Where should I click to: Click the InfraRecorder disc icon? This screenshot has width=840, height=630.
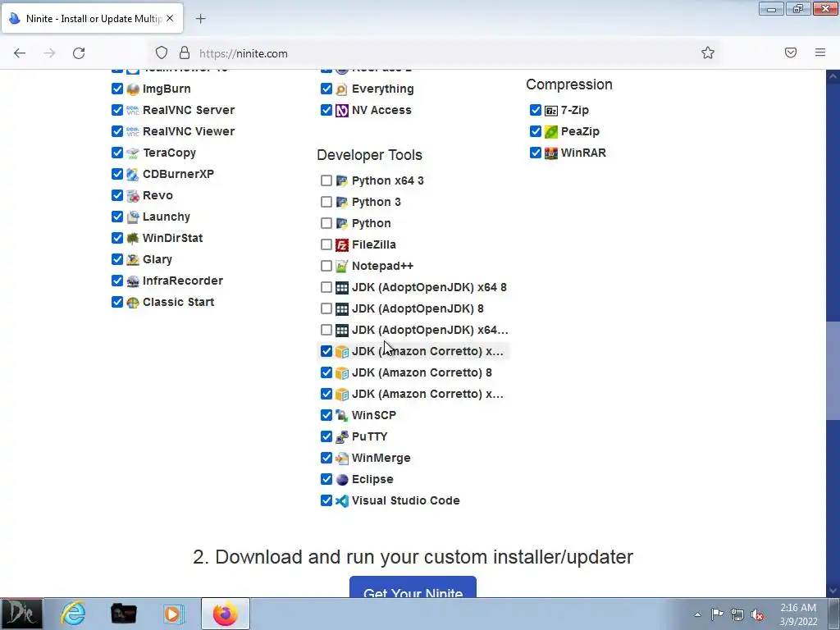(132, 281)
